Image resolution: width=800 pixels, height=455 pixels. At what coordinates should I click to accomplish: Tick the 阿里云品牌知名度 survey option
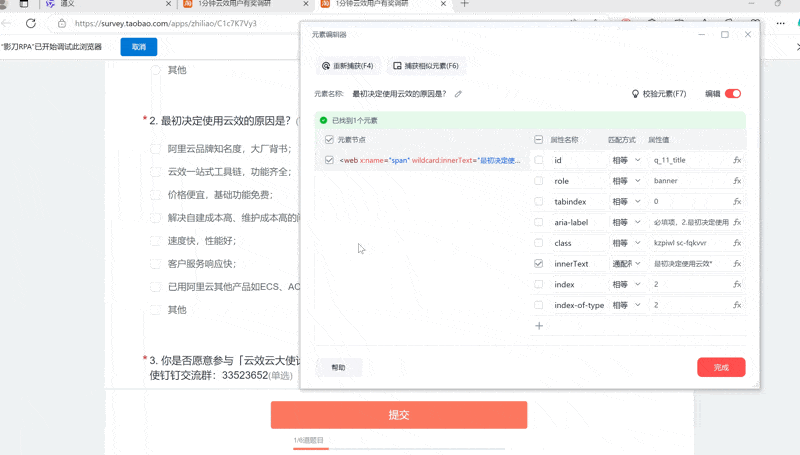coord(155,148)
